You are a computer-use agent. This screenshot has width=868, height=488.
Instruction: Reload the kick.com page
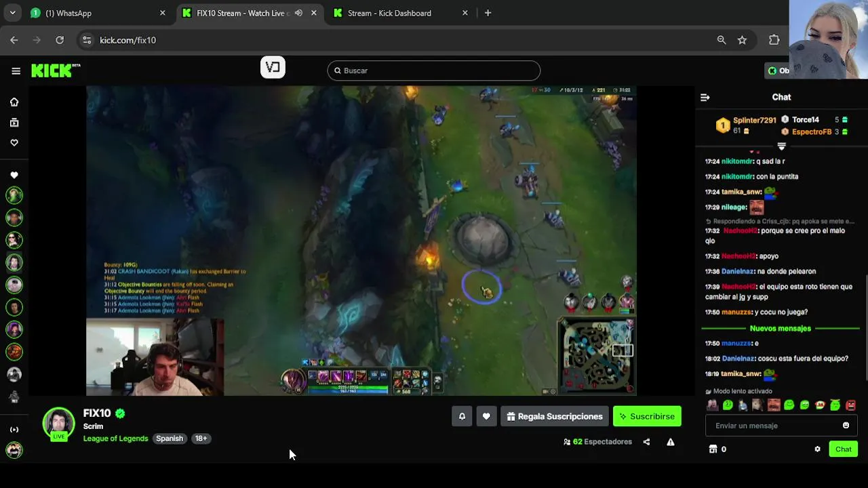60,40
